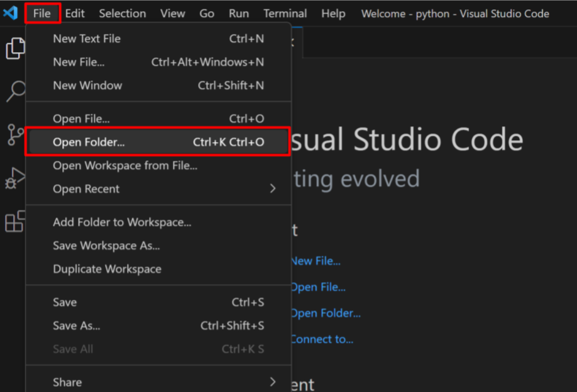
Task: Expand the Share submenu
Action: (x=158, y=382)
